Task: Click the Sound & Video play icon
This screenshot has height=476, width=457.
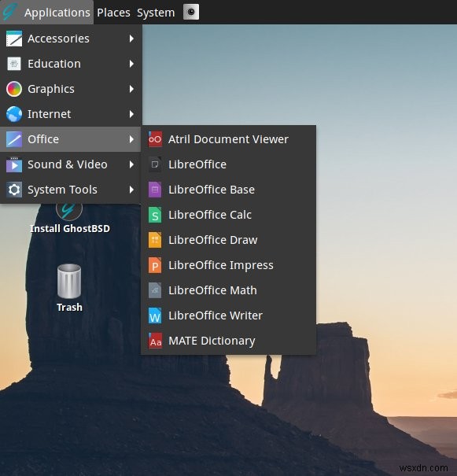Action: pyautogui.click(x=14, y=164)
